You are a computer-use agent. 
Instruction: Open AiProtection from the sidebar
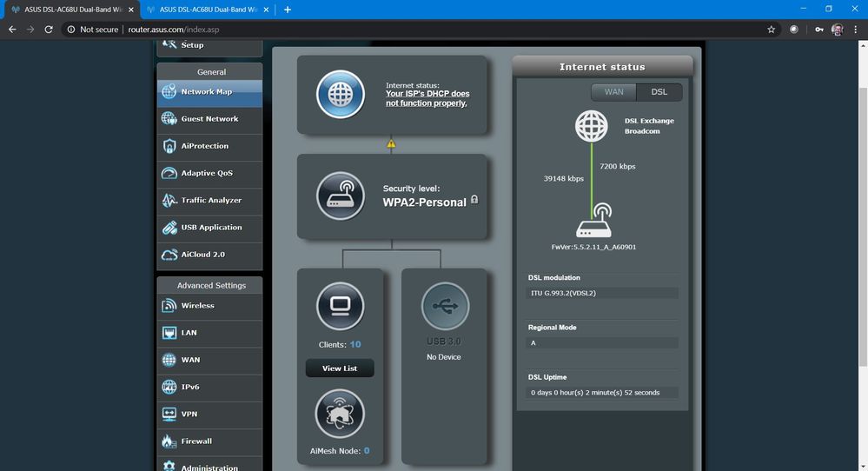coord(209,146)
